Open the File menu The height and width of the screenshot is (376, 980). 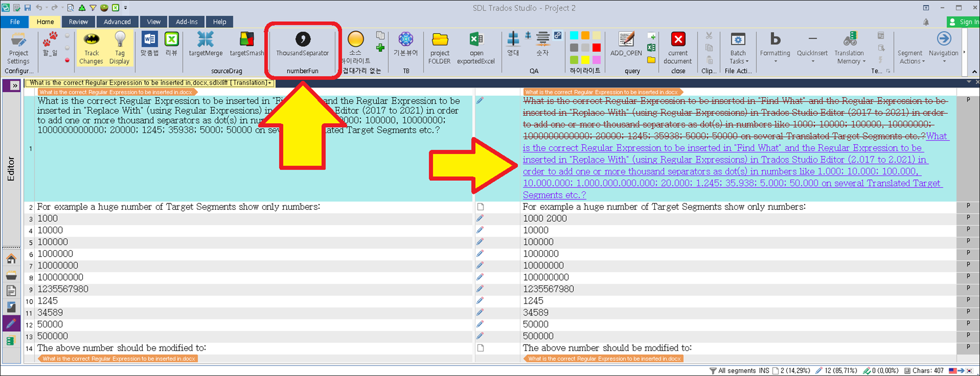(15, 22)
